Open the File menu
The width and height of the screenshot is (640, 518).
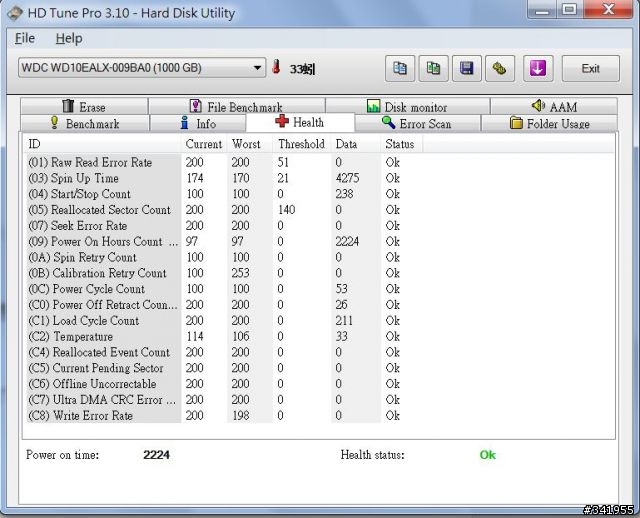pos(25,38)
